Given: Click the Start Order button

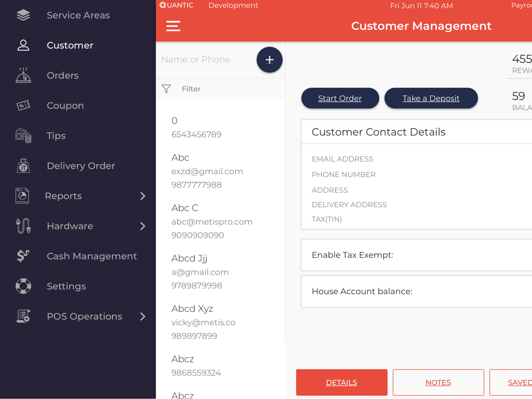Looking at the screenshot, I should click(340, 98).
